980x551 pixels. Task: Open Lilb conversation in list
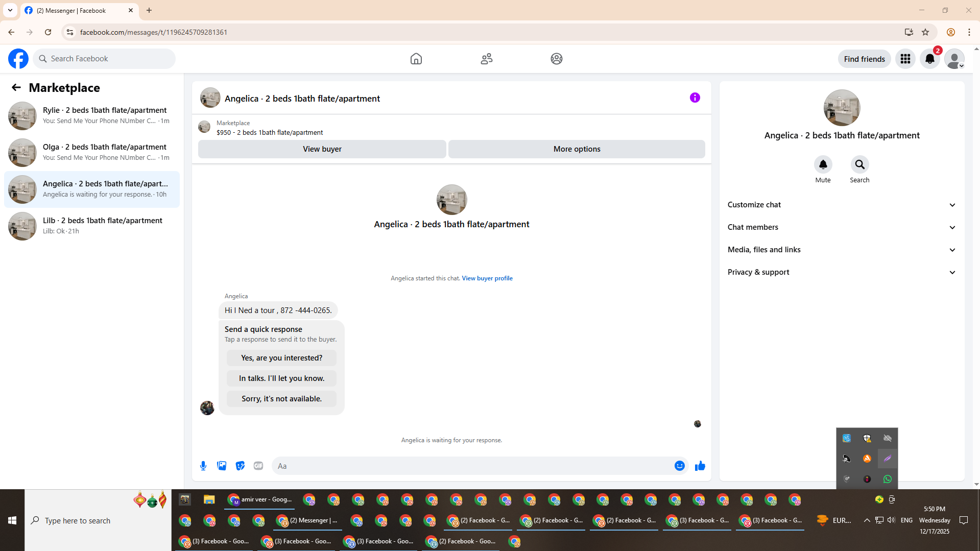(x=92, y=226)
